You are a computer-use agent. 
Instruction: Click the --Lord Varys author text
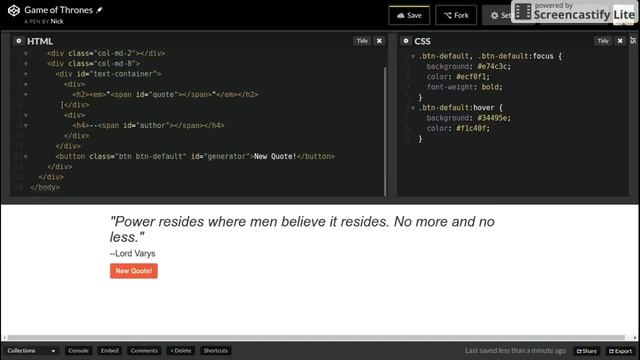pyautogui.click(x=133, y=253)
